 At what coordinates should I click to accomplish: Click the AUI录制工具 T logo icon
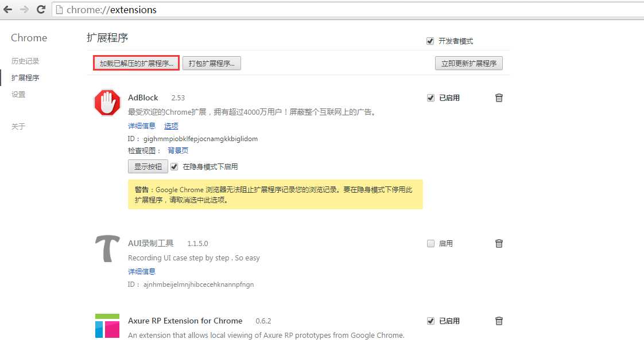(107, 249)
